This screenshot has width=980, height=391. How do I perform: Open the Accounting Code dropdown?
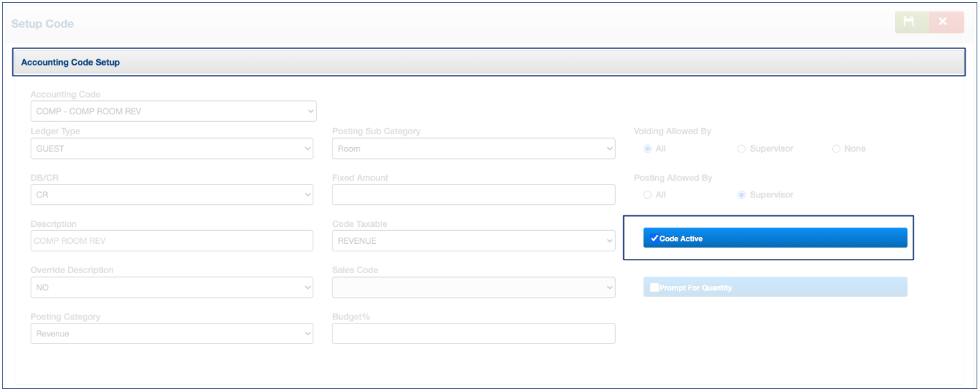pyautogui.click(x=173, y=111)
